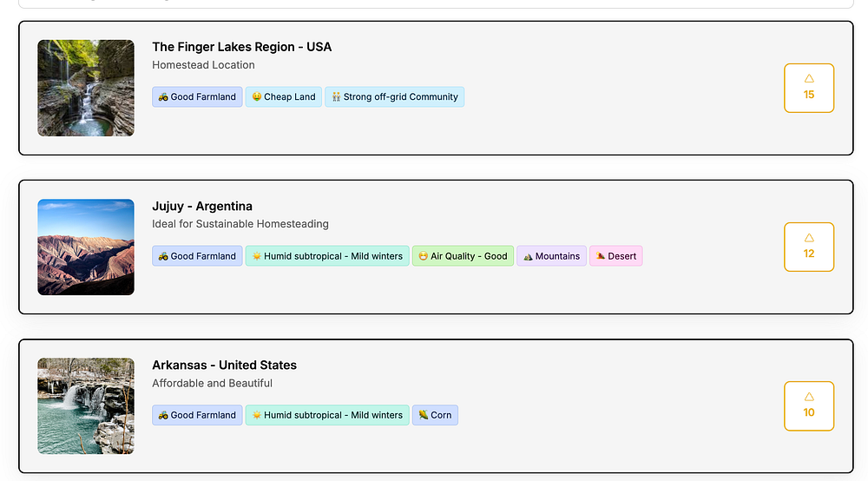Click the Affordable and Beautiful subtitle
868x481 pixels.
pos(212,383)
